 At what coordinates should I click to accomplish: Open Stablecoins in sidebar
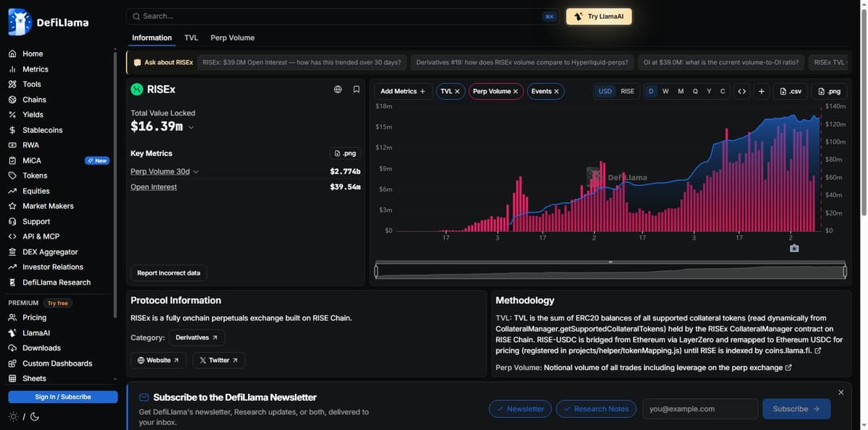pyautogui.click(x=43, y=130)
